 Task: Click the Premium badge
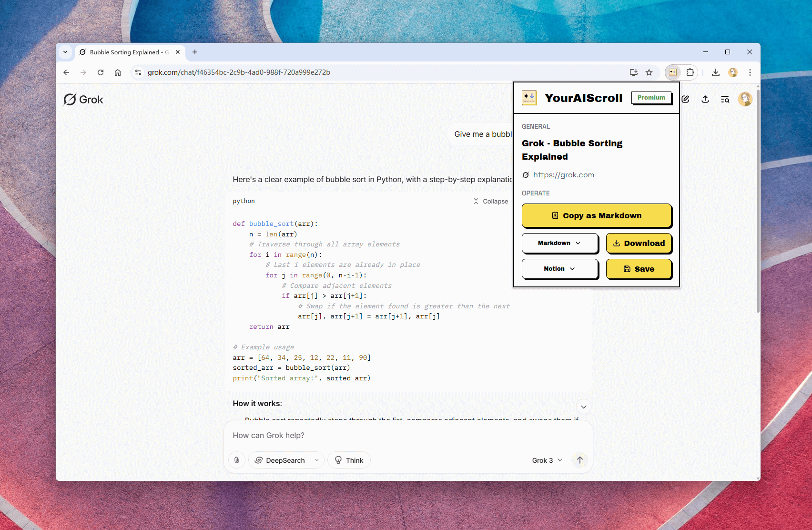click(651, 98)
